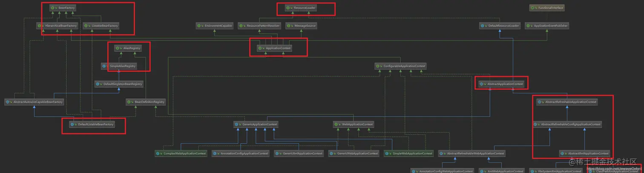Select the AliasRegistry interface icon
Viewport: 644px width, 173px height.
pos(118,48)
